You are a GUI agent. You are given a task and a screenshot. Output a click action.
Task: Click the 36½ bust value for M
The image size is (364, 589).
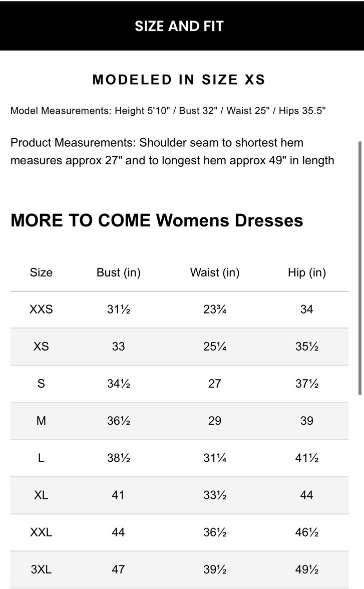119,421
